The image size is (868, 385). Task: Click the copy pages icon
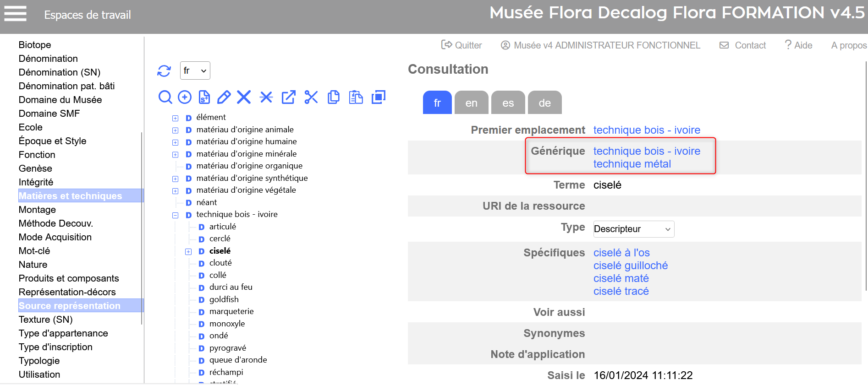tap(334, 97)
